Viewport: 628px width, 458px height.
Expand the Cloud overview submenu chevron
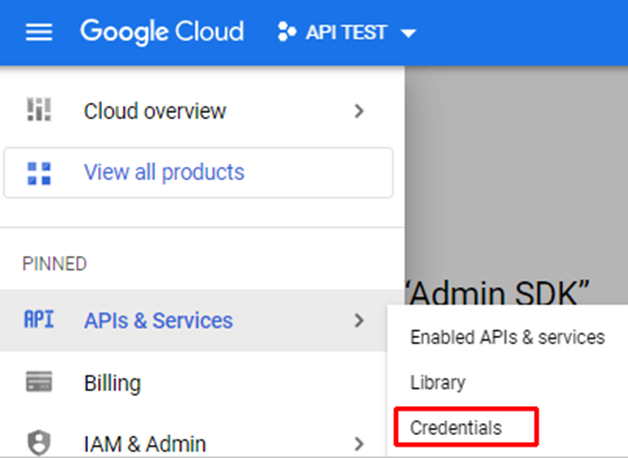359,111
